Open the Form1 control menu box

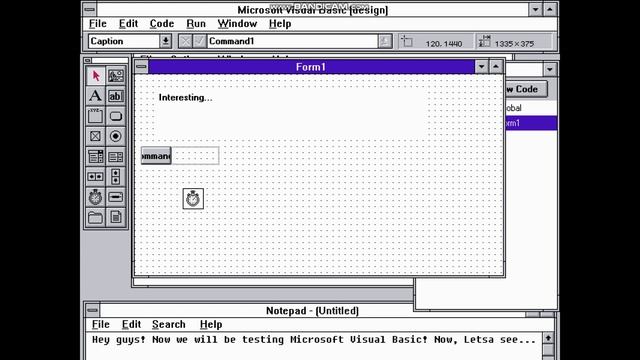[x=141, y=67]
